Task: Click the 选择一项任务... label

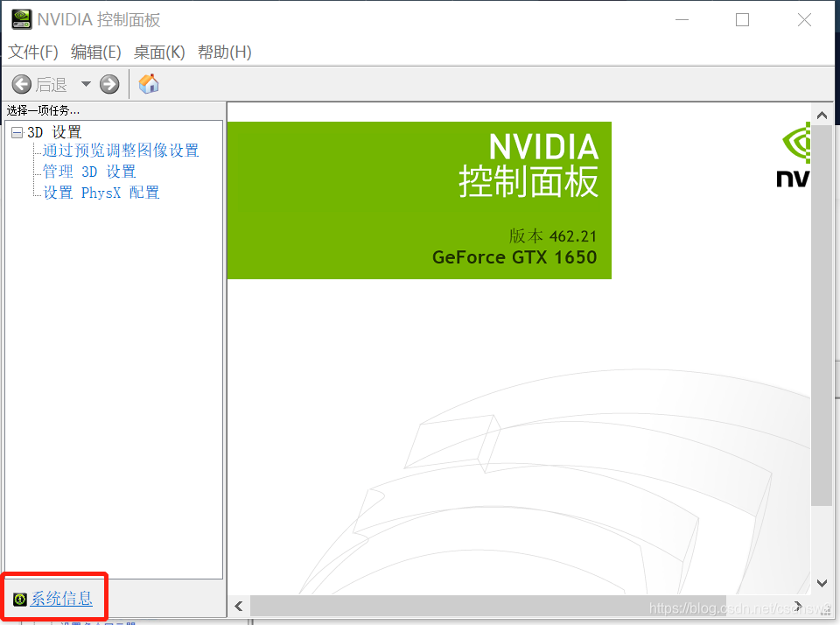Action: (43, 110)
